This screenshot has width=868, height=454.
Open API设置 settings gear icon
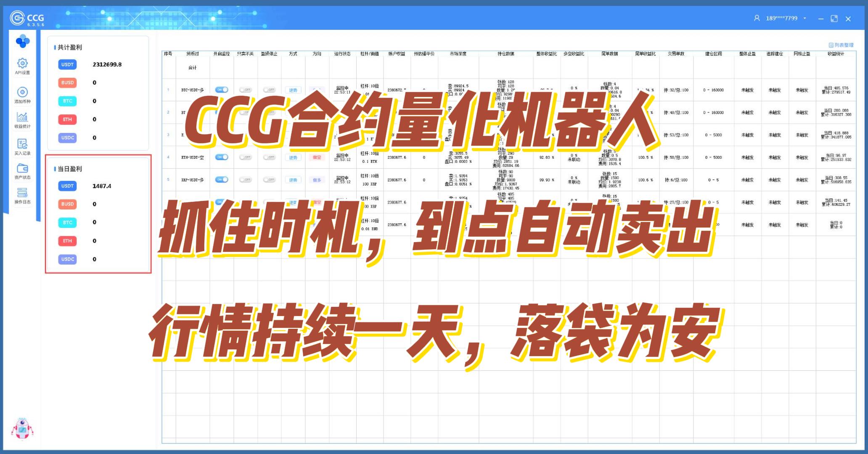(x=22, y=63)
